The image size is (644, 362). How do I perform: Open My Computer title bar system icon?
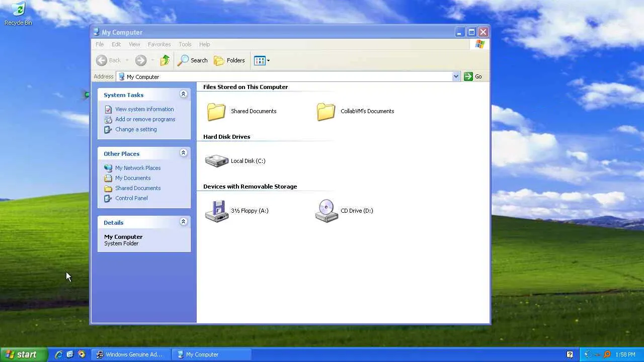coord(96,32)
